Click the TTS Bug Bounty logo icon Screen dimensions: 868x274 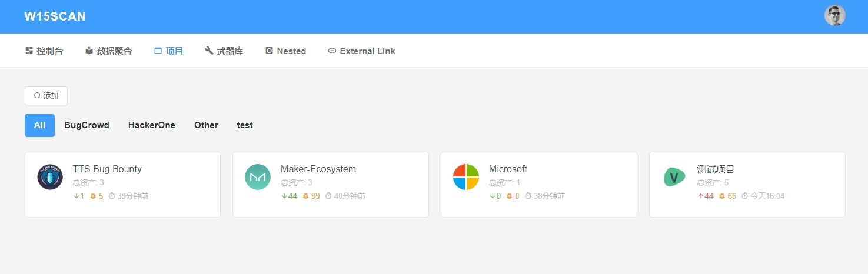(x=50, y=177)
